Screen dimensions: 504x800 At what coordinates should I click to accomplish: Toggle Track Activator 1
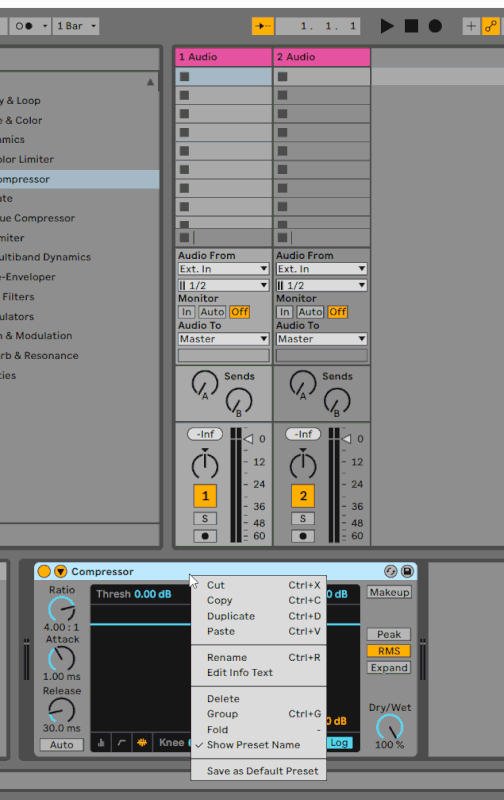[205, 495]
